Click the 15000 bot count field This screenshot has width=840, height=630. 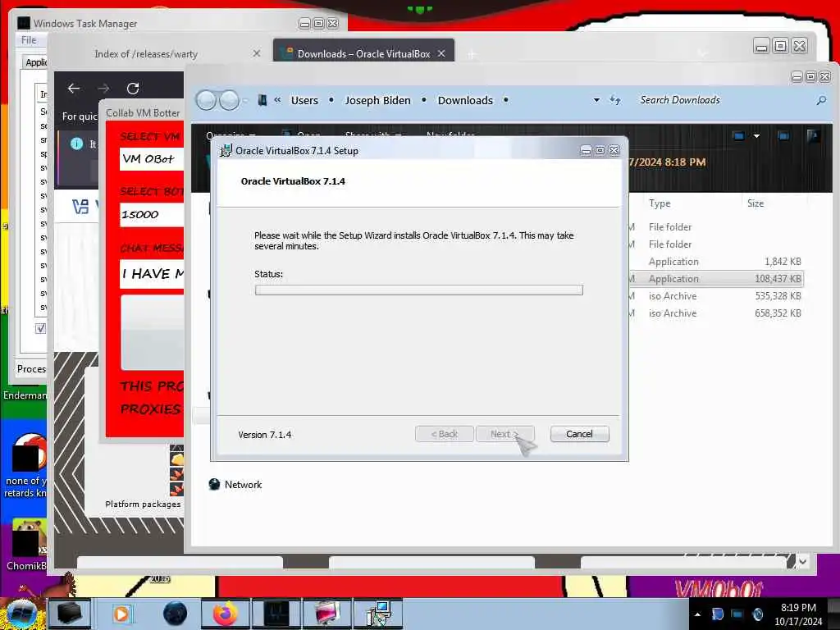tap(152, 215)
